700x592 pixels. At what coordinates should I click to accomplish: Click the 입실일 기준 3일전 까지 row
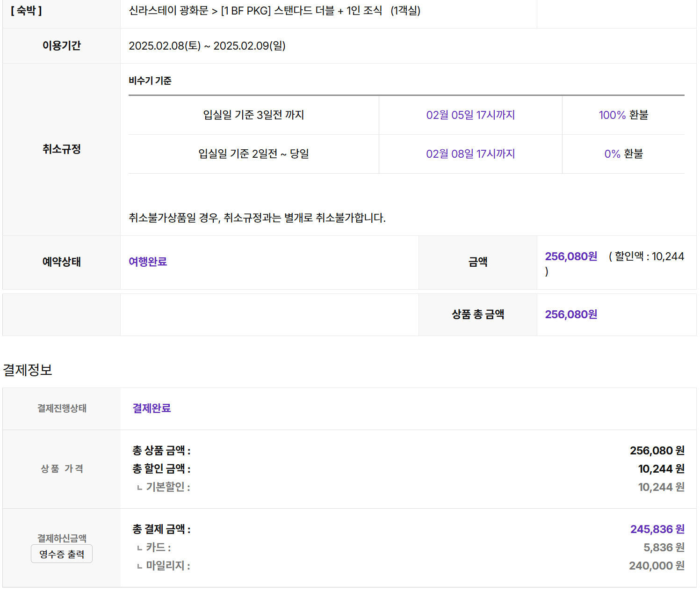click(406, 115)
